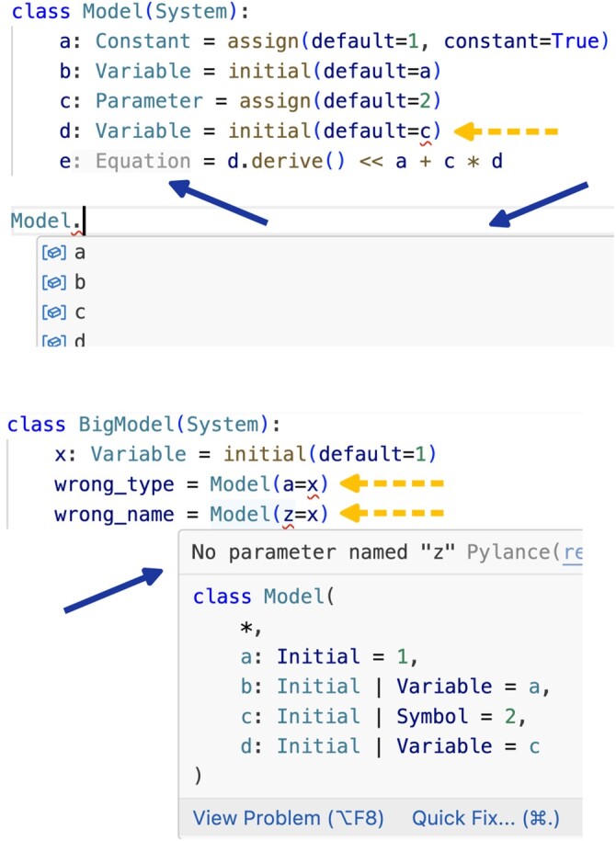Open Quick Fix link in hover popup
This screenshot has height=841, width=616.
click(485, 818)
